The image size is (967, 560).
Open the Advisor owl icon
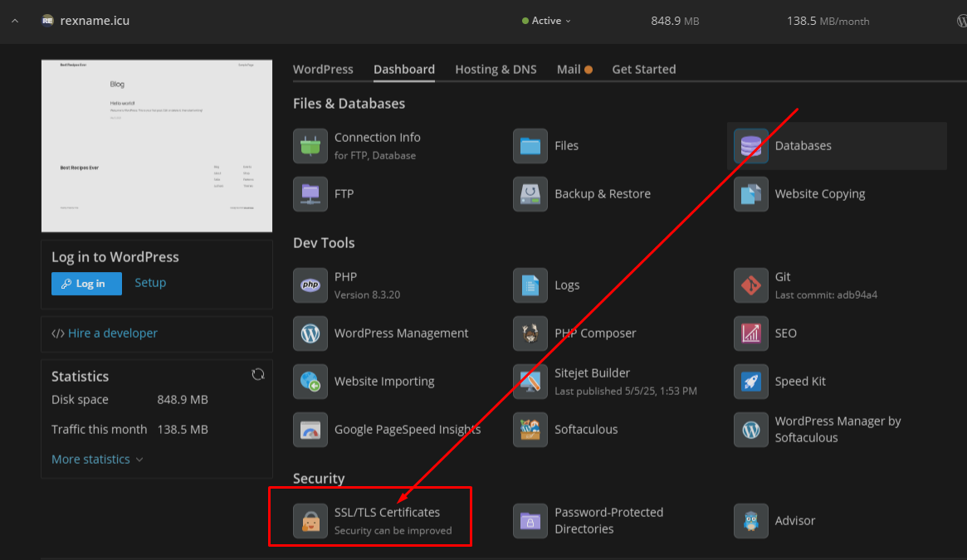point(750,521)
